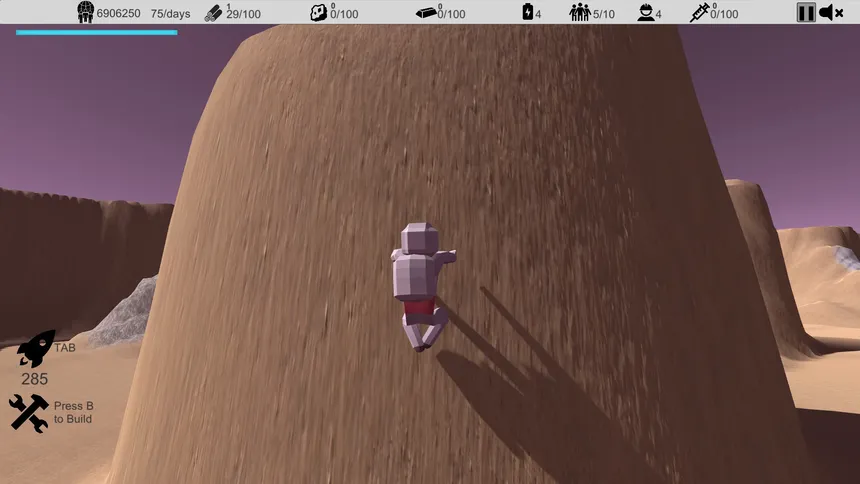
Task: Click the gray robot astronaut character
Action: click(422, 286)
